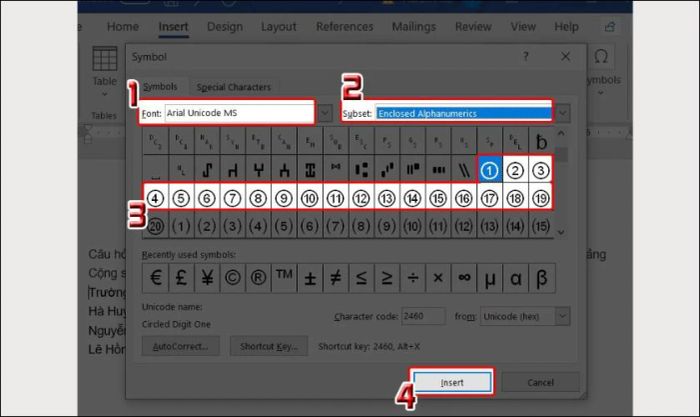Select the circled number twenty symbol
The width and height of the screenshot is (700, 417).
(x=155, y=226)
